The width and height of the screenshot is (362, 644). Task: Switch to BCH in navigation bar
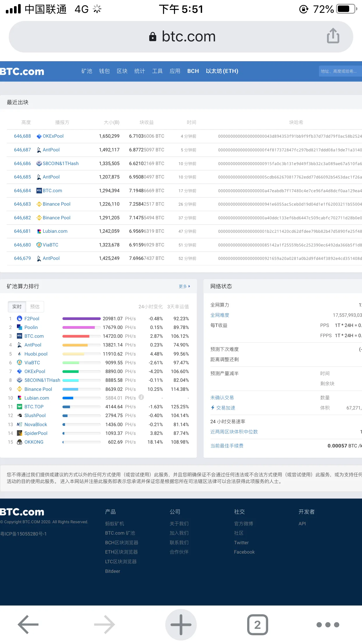(193, 71)
